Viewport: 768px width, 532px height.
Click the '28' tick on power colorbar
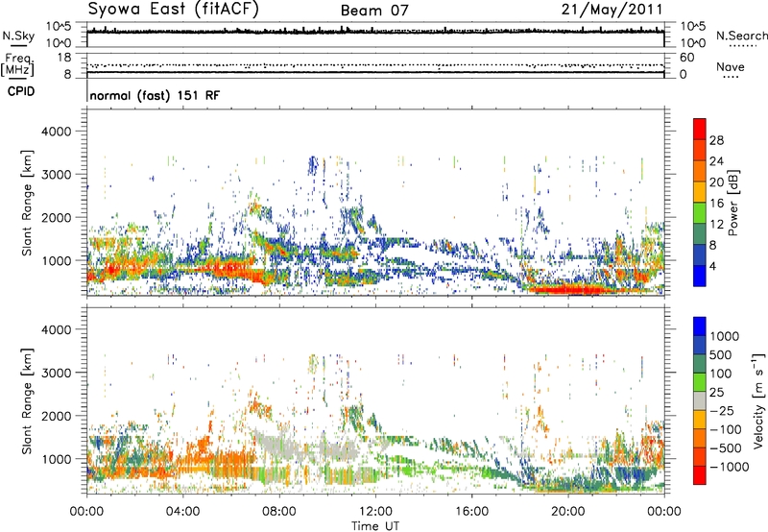[x=716, y=140]
